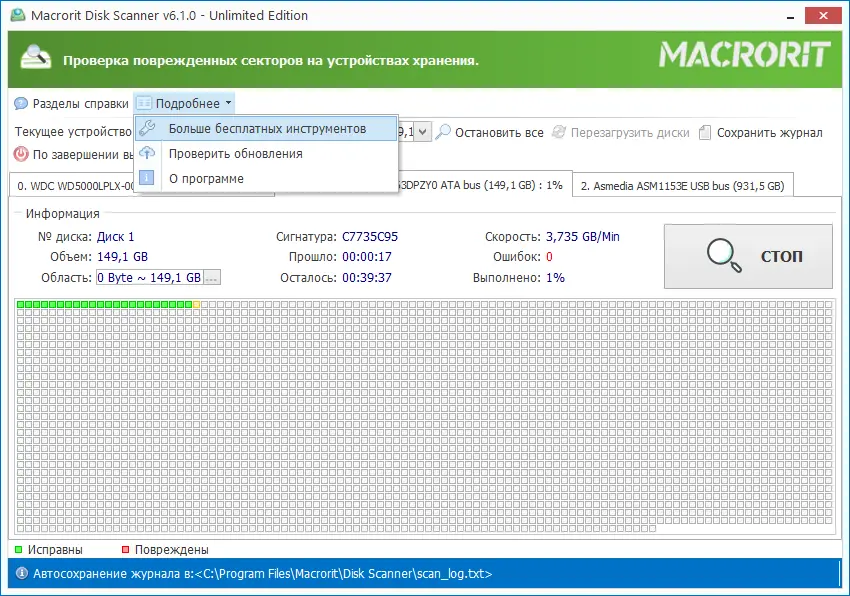Collapse the Подробнее dropdown menu
Image resolution: width=850 pixels, height=596 pixels.
(x=184, y=103)
